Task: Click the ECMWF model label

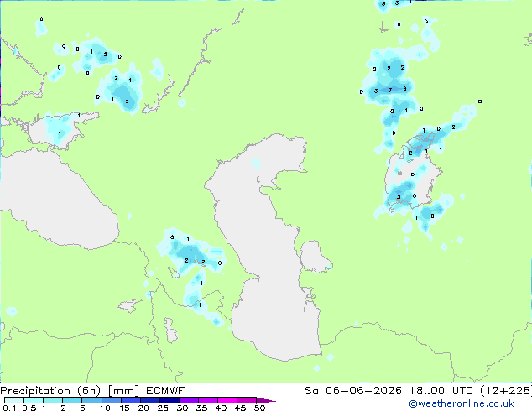Action: tap(165, 391)
